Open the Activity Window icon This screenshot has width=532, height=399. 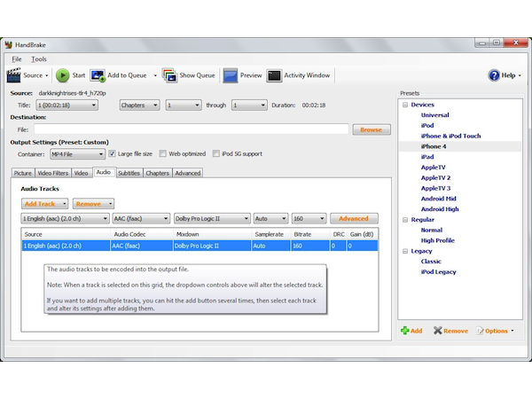tap(274, 75)
